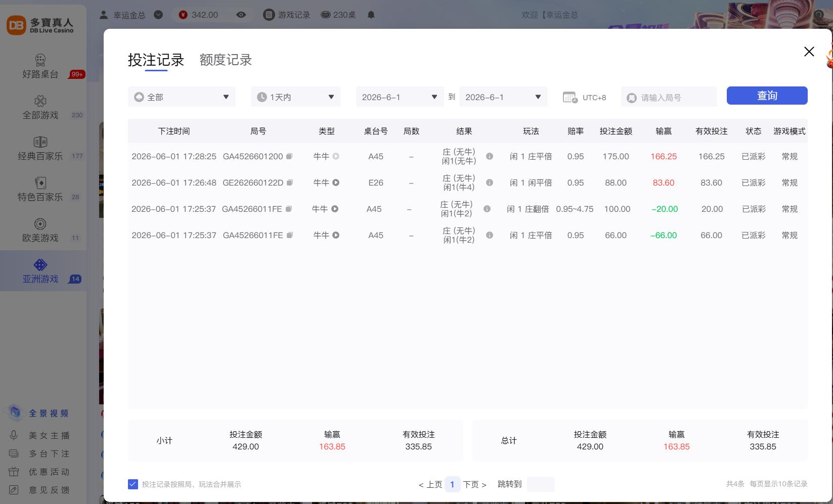Click the notification bell icon

tap(371, 15)
